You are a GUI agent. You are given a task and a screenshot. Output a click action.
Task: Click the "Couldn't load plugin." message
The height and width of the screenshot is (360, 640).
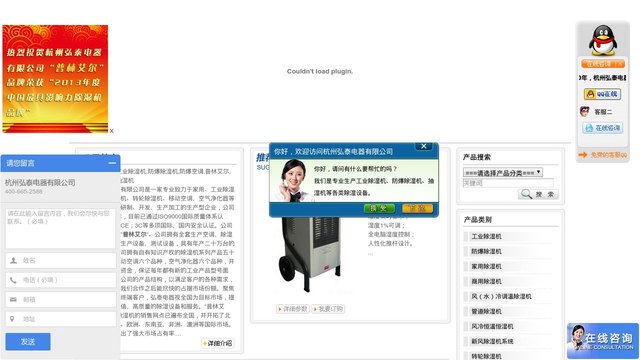[x=320, y=71]
